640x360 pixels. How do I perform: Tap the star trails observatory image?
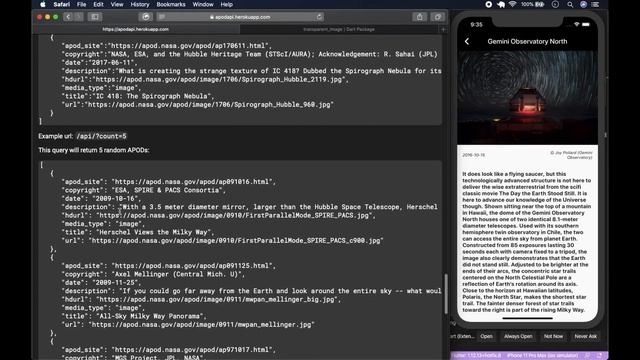(x=527, y=98)
